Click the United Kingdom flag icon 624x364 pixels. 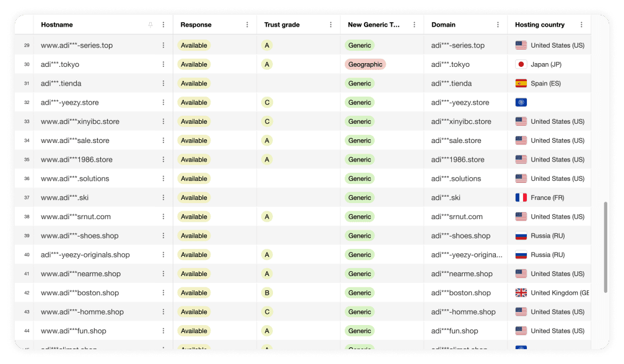pos(521,293)
